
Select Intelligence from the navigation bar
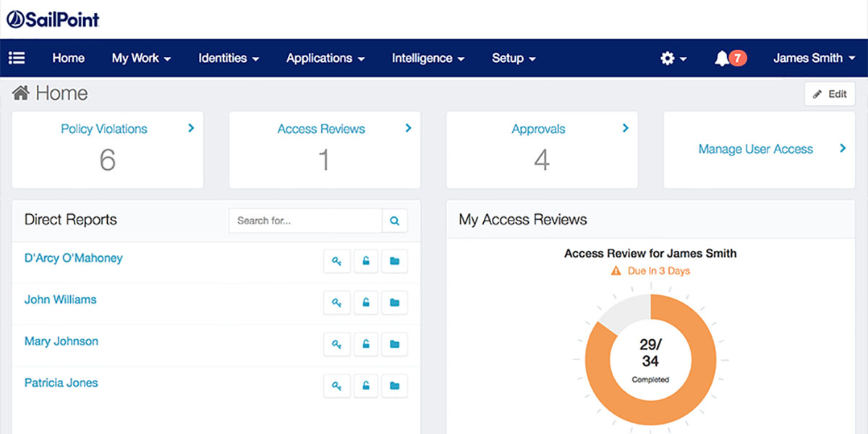tap(427, 58)
